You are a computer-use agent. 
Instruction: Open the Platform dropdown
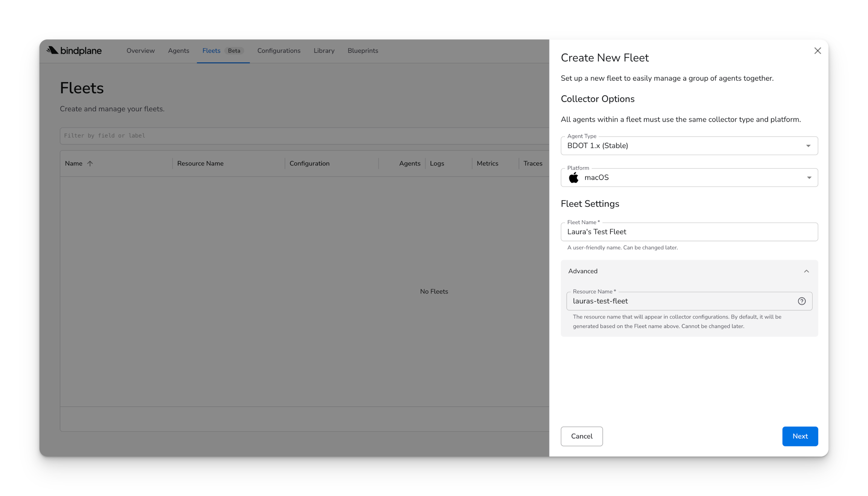(689, 178)
